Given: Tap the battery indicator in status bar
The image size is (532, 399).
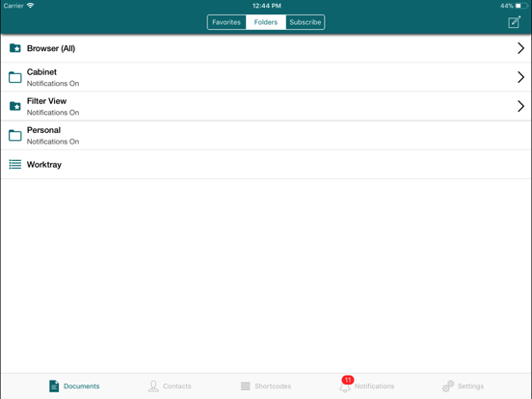Looking at the screenshot, I should (x=521, y=6).
